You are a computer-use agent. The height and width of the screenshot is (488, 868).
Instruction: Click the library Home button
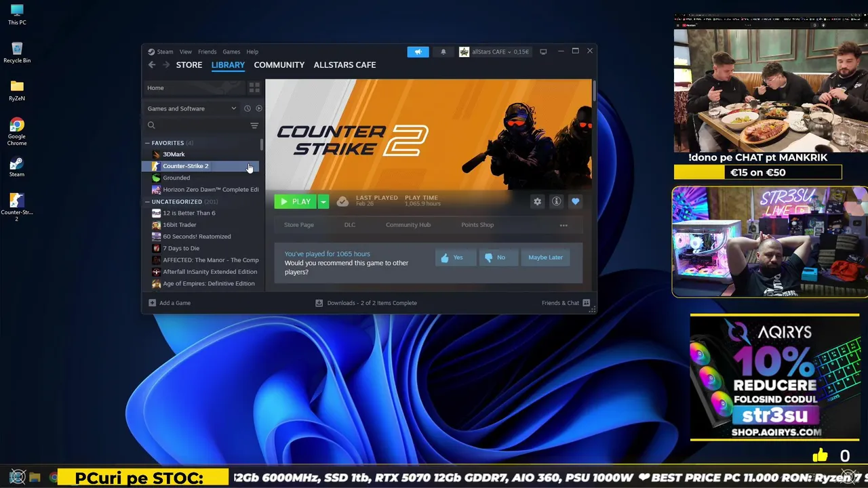tap(195, 87)
